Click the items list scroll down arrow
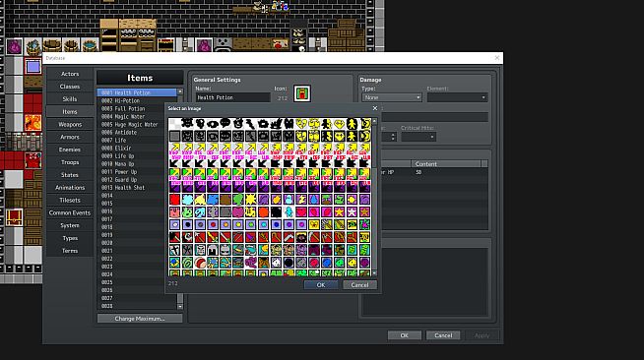This screenshot has height=360, width=644. click(x=180, y=306)
